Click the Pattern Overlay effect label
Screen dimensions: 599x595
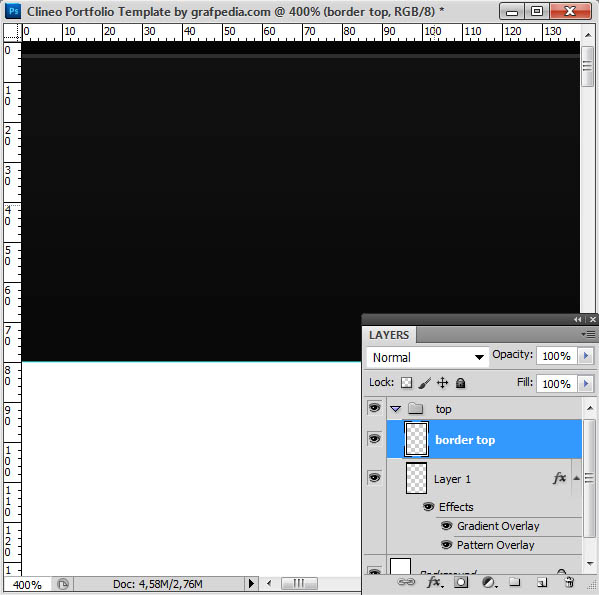click(x=495, y=545)
